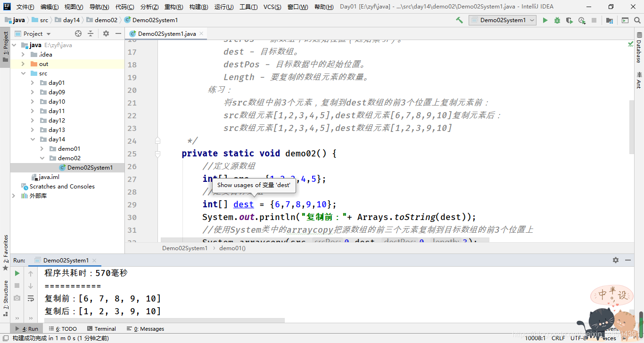Open the VCS(S) menu
The image size is (644, 343).
tap(272, 7)
